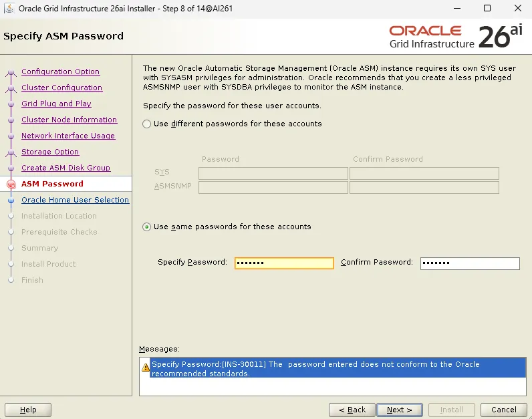Open Network Interface Usage step

click(68, 136)
